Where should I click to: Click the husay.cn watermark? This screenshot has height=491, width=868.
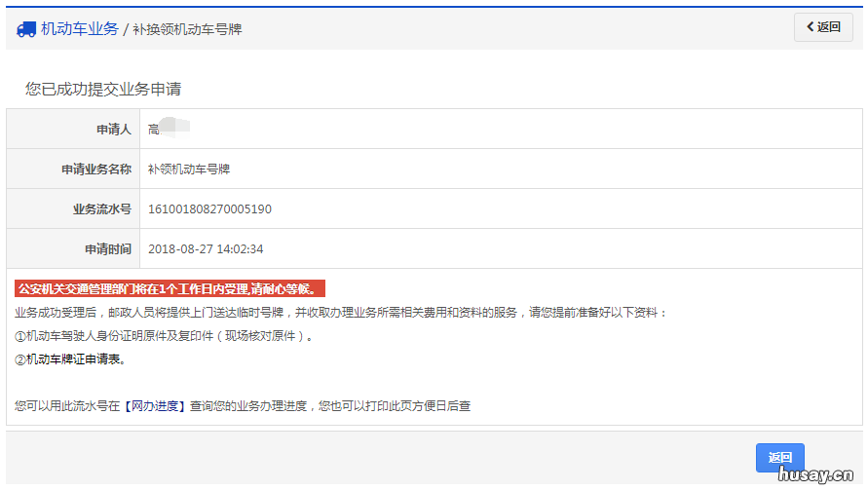pos(816,475)
